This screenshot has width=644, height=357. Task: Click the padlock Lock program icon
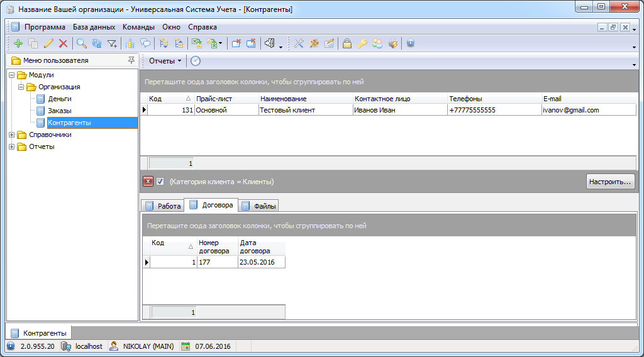347,43
